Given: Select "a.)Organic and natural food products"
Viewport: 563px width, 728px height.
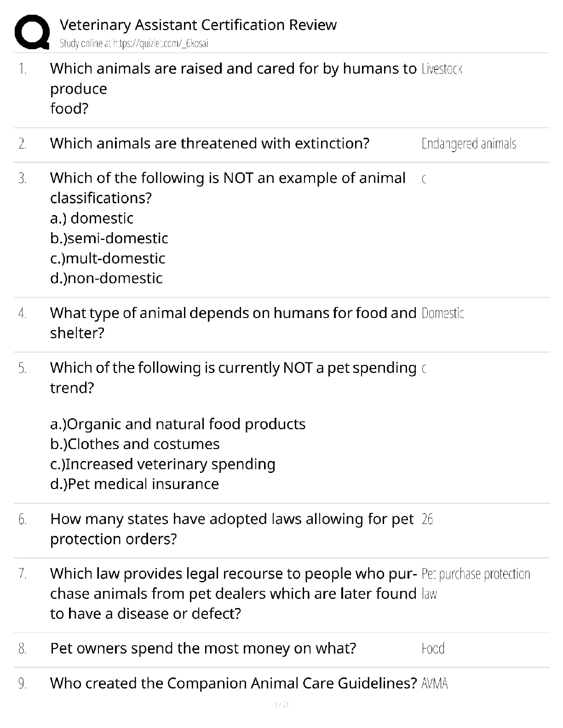Looking at the screenshot, I should 178,424.
